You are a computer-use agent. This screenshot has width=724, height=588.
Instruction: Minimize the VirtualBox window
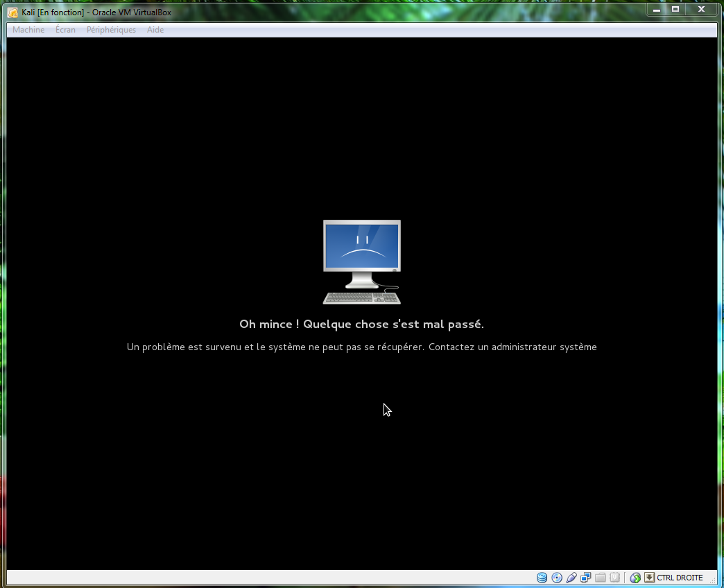656,10
